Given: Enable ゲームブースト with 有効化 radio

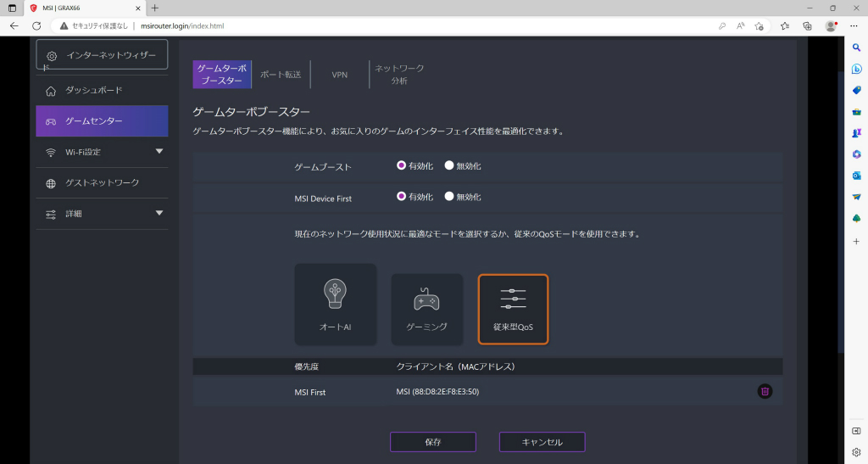Looking at the screenshot, I should point(401,165).
